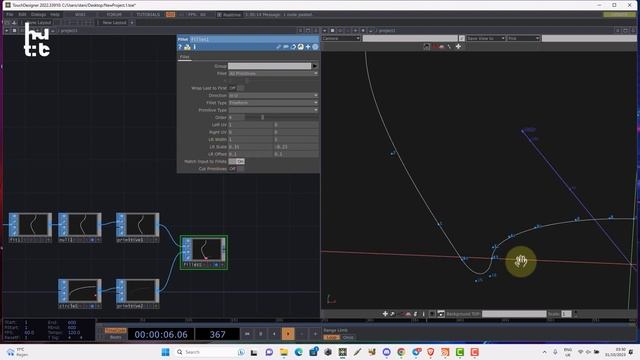This screenshot has width=640, height=360.
Task: Open the Direction dropdown
Action: coord(273,96)
